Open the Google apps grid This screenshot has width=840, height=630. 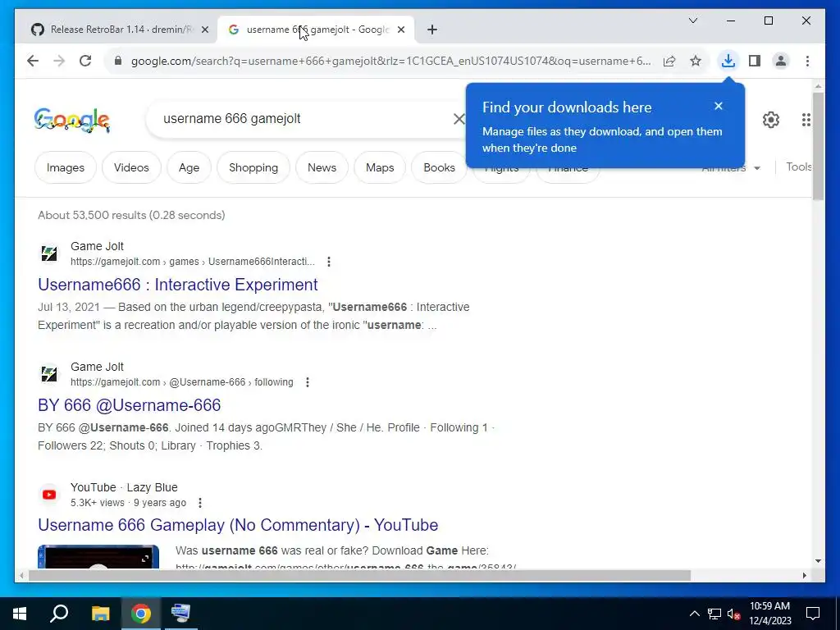(x=806, y=120)
